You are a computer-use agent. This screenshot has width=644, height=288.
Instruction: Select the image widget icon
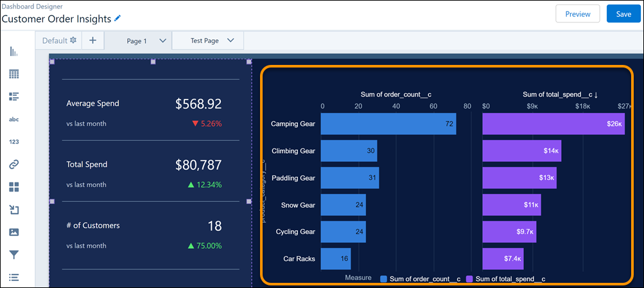[x=14, y=233]
